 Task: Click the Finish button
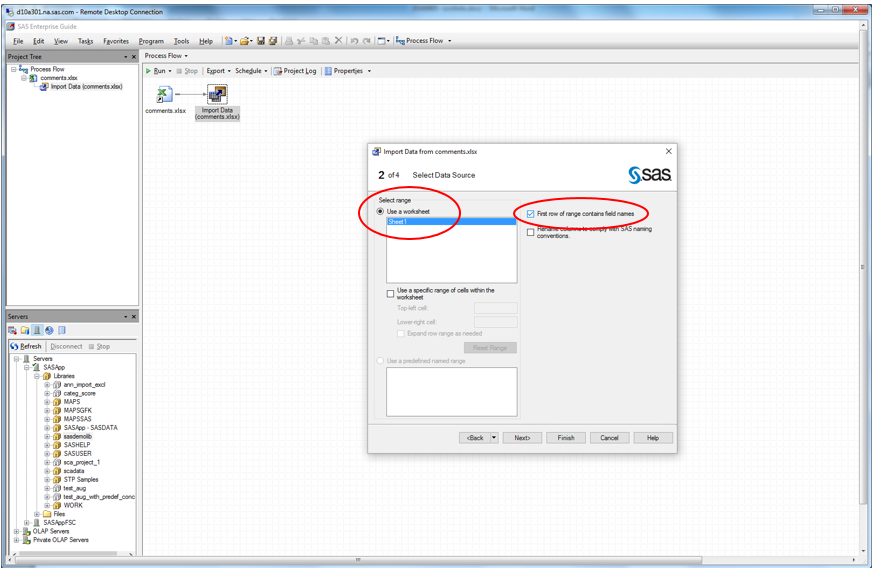(x=566, y=438)
